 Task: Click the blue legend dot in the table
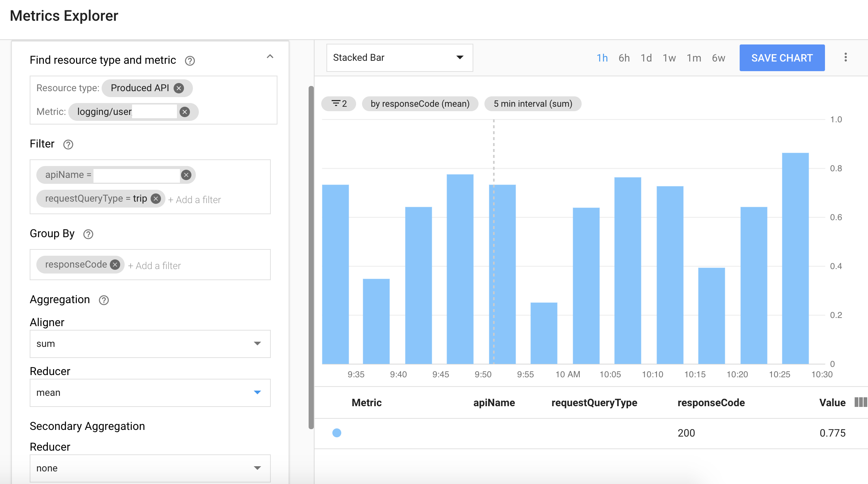click(336, 433)
